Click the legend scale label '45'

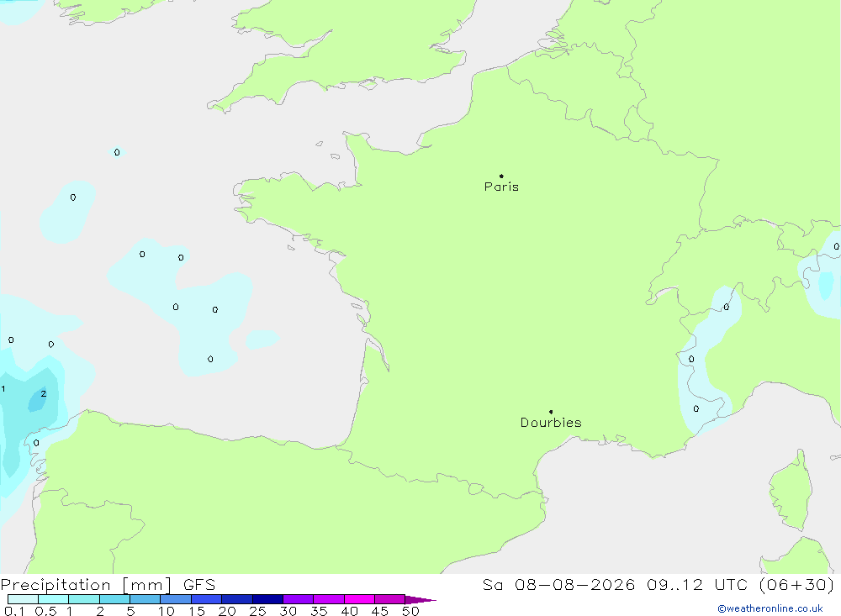[380, 611]
